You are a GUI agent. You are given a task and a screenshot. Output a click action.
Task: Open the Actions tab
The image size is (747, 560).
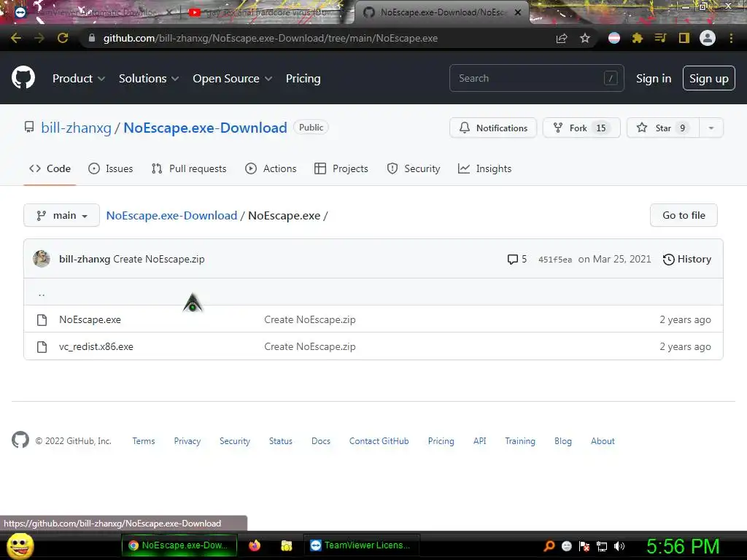coord(271,168)
